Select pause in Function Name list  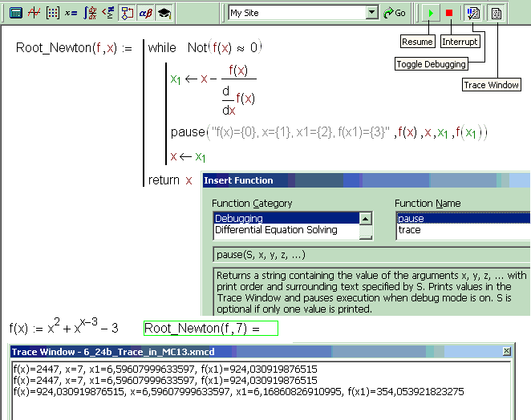[464, 218]
